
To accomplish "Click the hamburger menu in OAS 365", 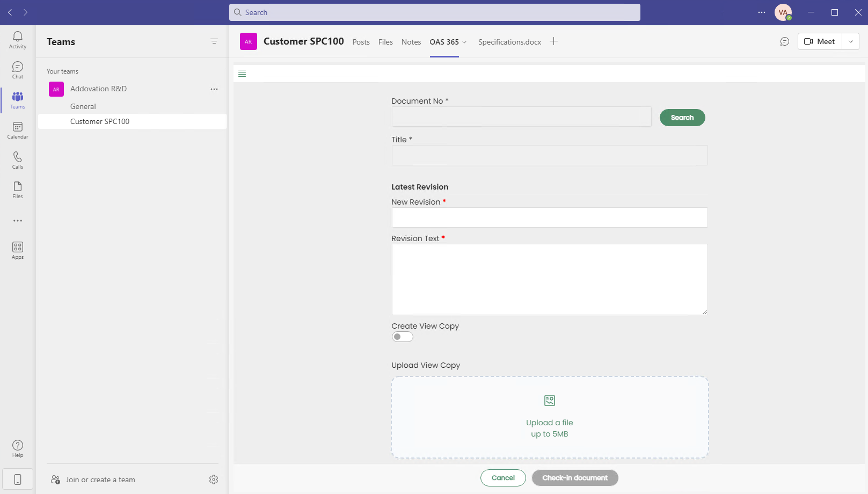I will 242,74.
